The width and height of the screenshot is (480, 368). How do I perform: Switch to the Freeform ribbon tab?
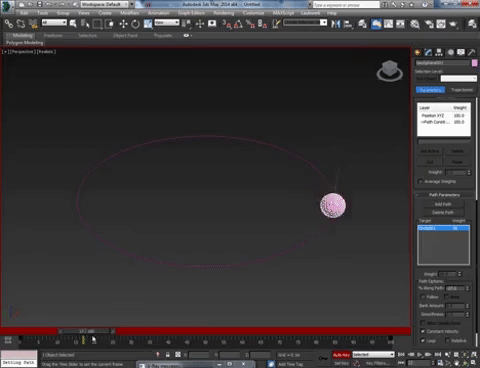(x=53, y=36)
